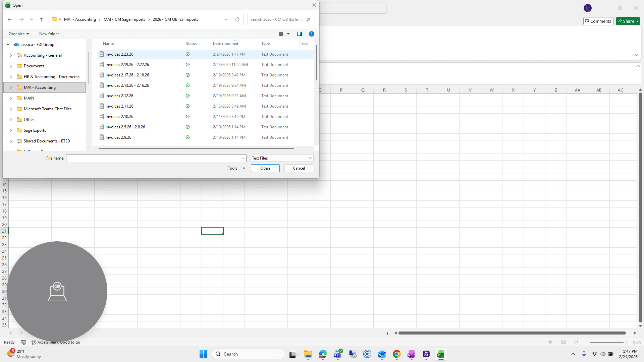Refresh the 2026 - CM QB IES Imports folder
Image resolution: width=644 pixels, height=362 pixels.
237,19
